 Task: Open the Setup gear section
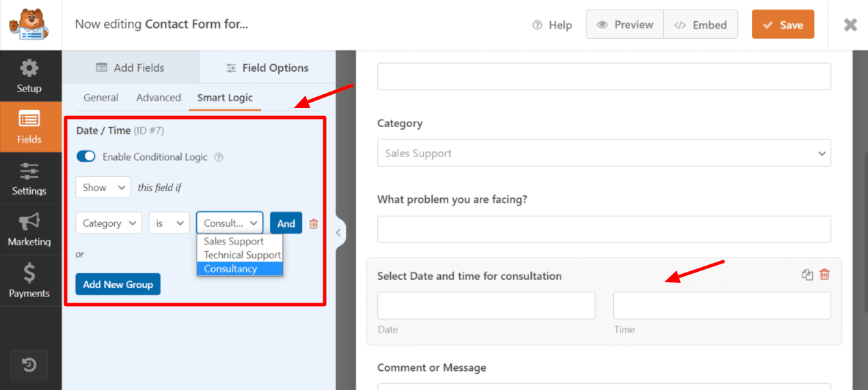(29, 76)
